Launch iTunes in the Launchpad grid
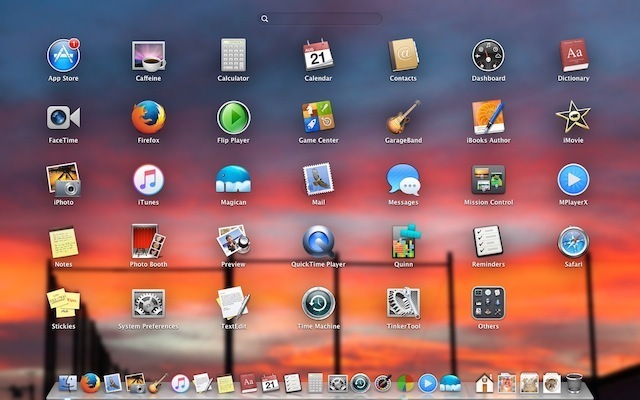This screenshot has height=400, width=640. point(148,180)
